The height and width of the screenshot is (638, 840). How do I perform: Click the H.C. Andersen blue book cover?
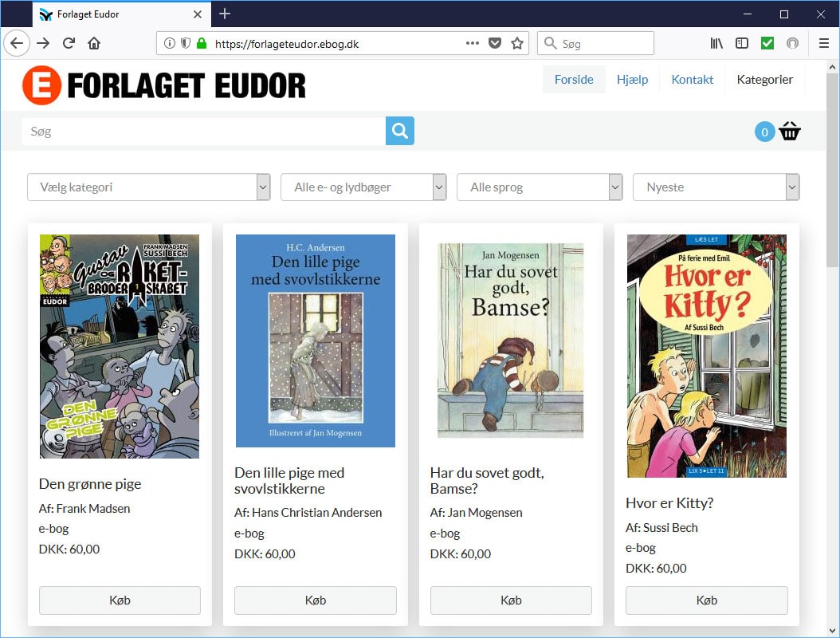pos(316,341)
